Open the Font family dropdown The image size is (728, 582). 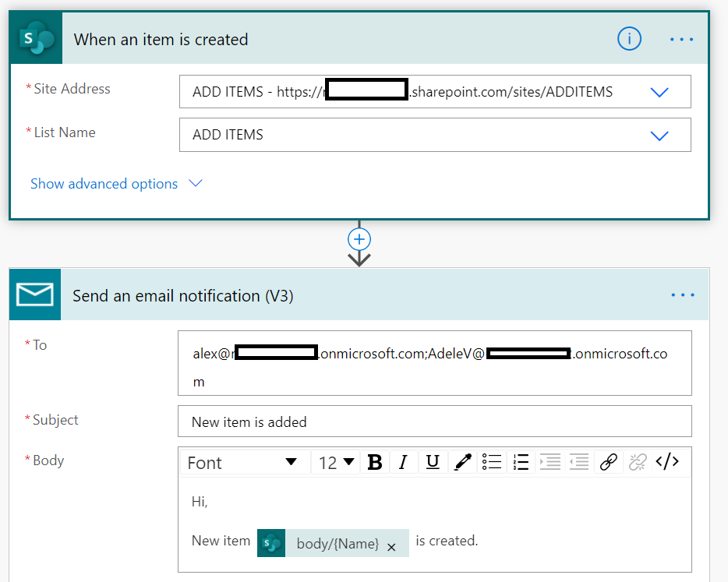click(x=246, y=462)
